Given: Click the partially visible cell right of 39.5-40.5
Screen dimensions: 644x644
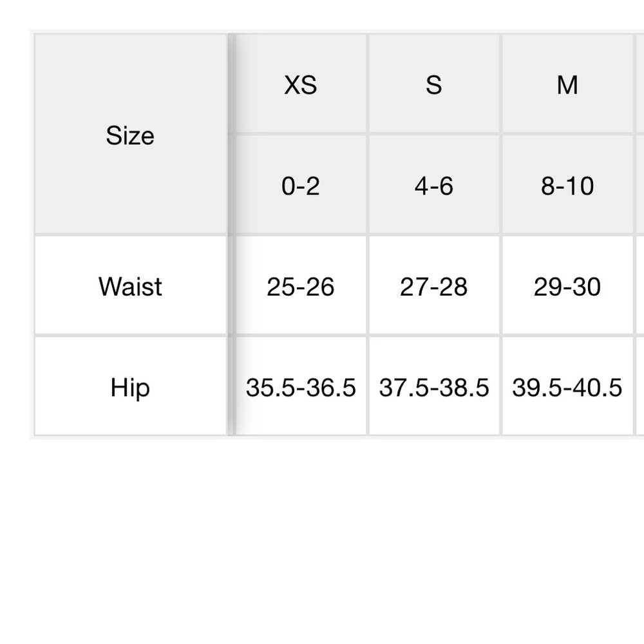Looking at the screenshot, I should pyautogui.click(x=640, y=386).
